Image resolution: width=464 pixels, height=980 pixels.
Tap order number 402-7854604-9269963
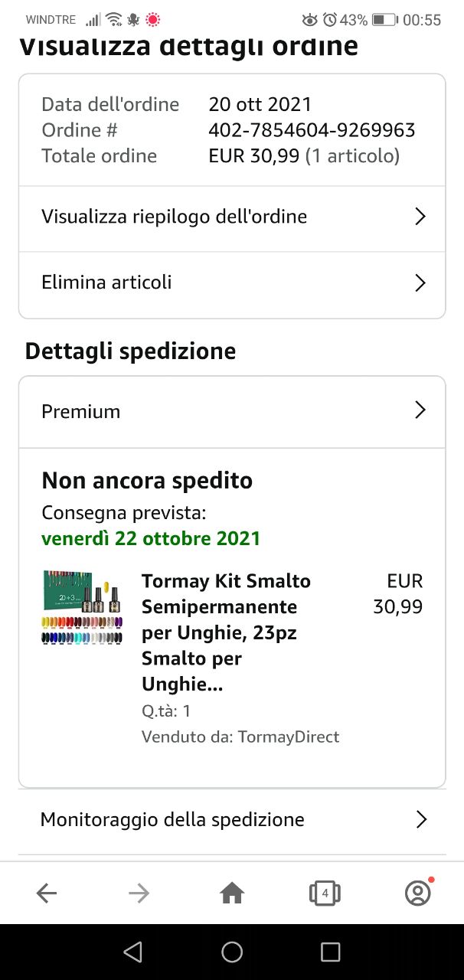coord(312,130)
